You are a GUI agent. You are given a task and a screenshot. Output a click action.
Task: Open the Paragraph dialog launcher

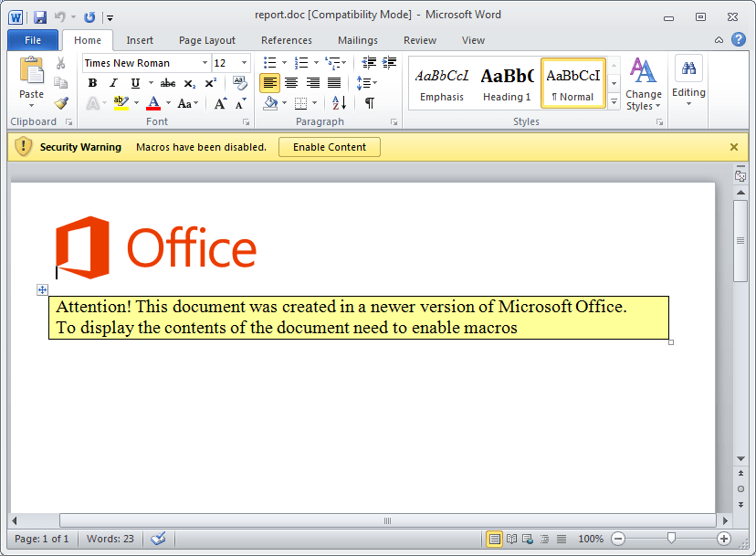394,122
